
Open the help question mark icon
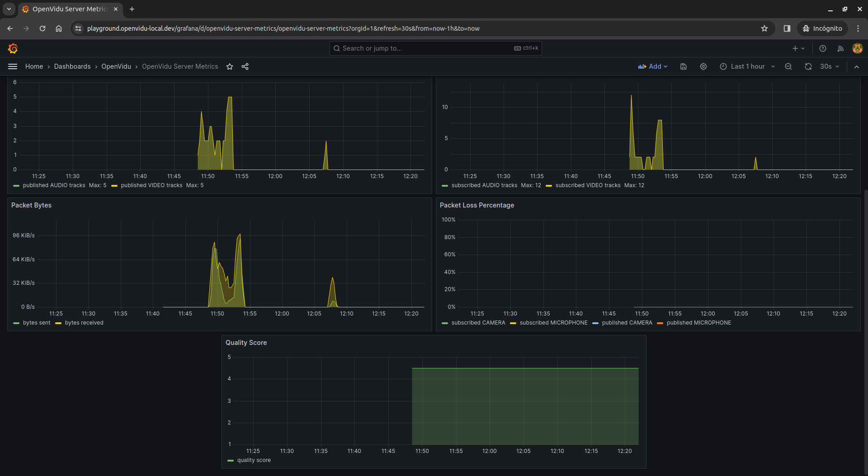click(x=823, y=48)
